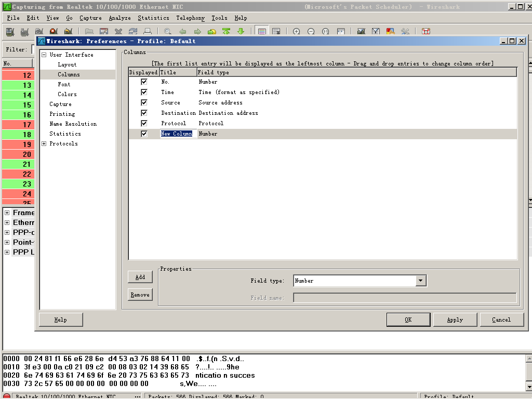Image resolution: width=532 pixels, height=399 pixels.
Task: Click the Help button in Preferences
Action: [x=61, y=320]
